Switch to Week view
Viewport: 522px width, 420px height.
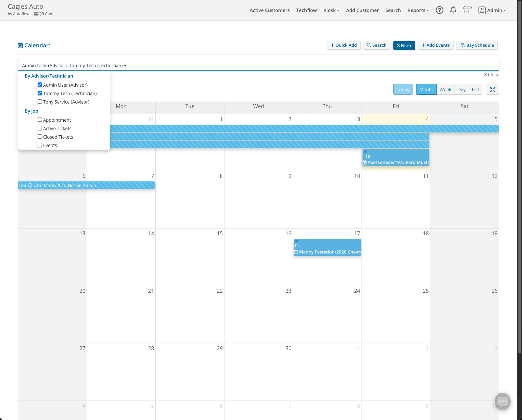coord(445,90)
